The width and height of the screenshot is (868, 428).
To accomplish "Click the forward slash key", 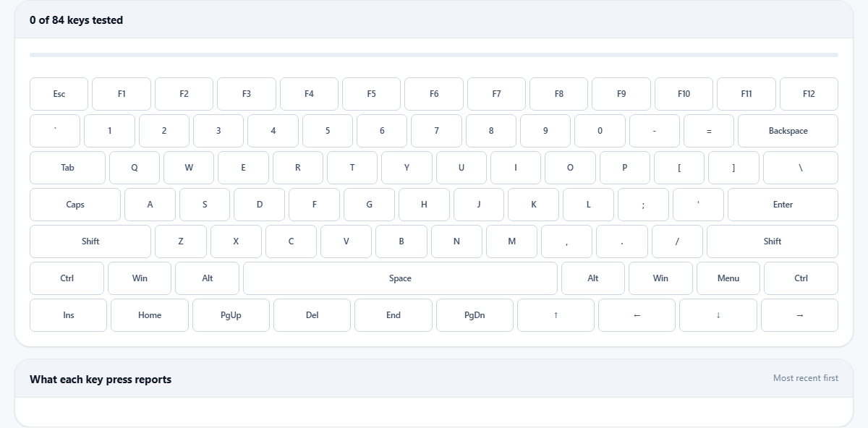I will [x=677, y=241].
